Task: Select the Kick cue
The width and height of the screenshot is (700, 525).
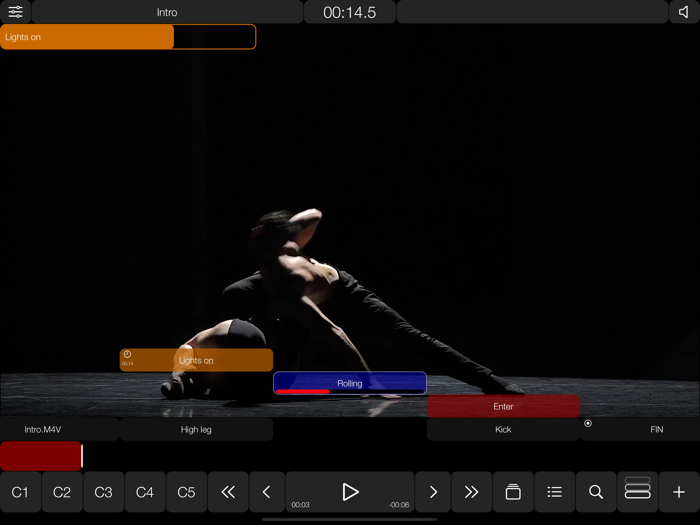Action: [503, 429]
